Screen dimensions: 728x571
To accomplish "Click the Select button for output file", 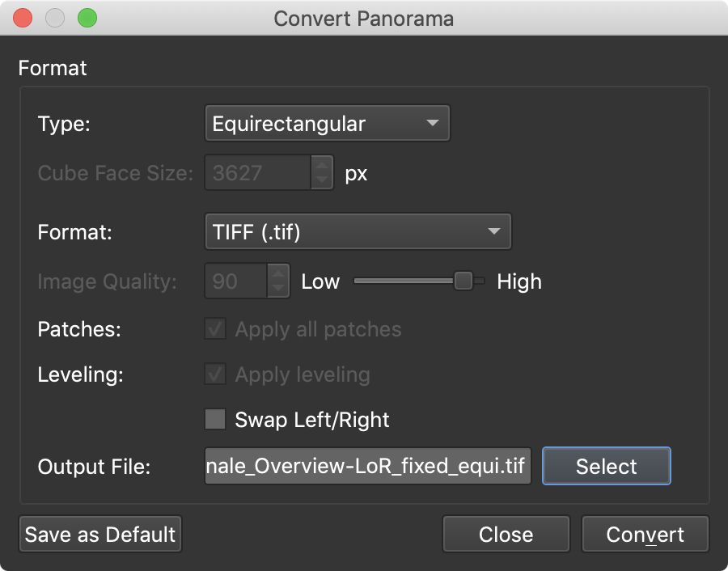I will tap(606, 466).
